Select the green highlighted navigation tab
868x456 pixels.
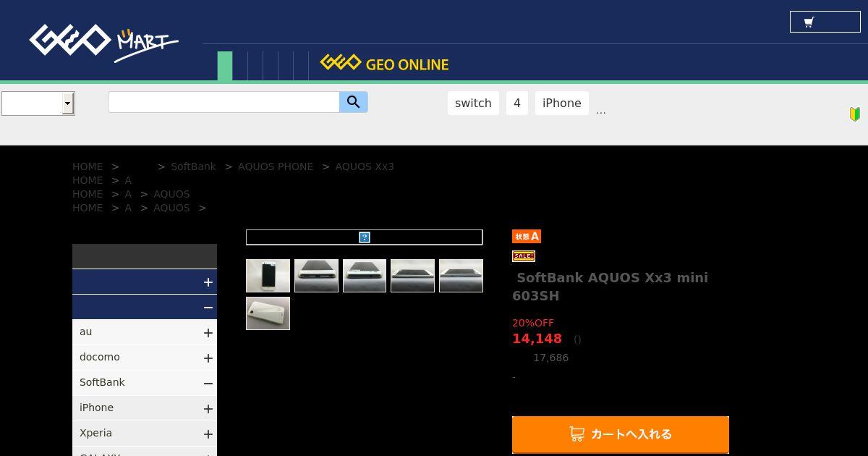[x=225, y=66]
